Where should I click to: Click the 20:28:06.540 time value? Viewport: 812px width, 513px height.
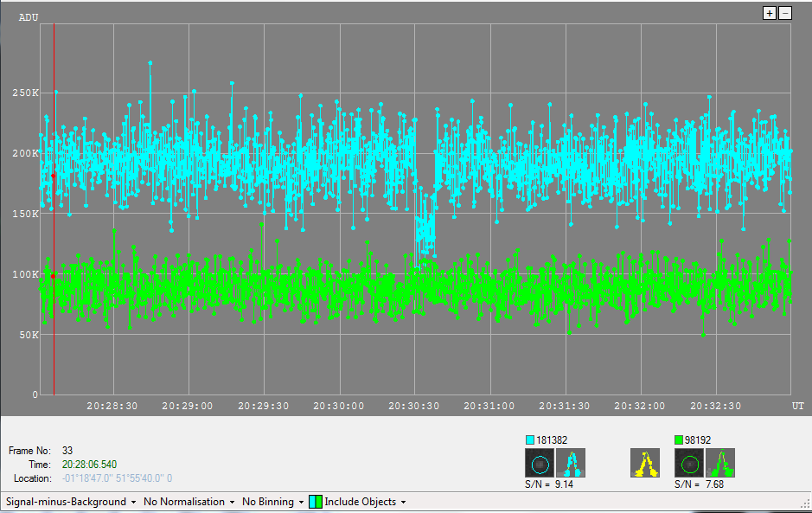click(89, 465)
